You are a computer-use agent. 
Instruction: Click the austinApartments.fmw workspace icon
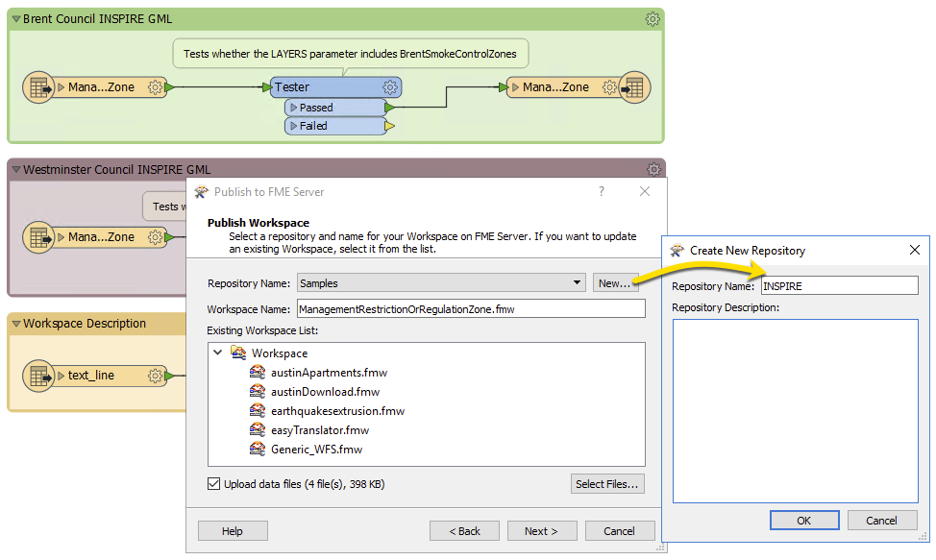257,373
